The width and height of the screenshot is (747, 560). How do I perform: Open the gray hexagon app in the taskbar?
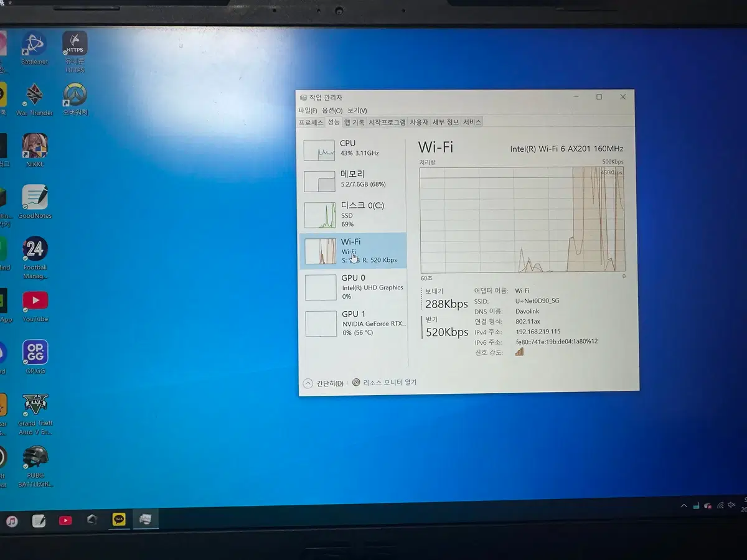click(92, 520)
